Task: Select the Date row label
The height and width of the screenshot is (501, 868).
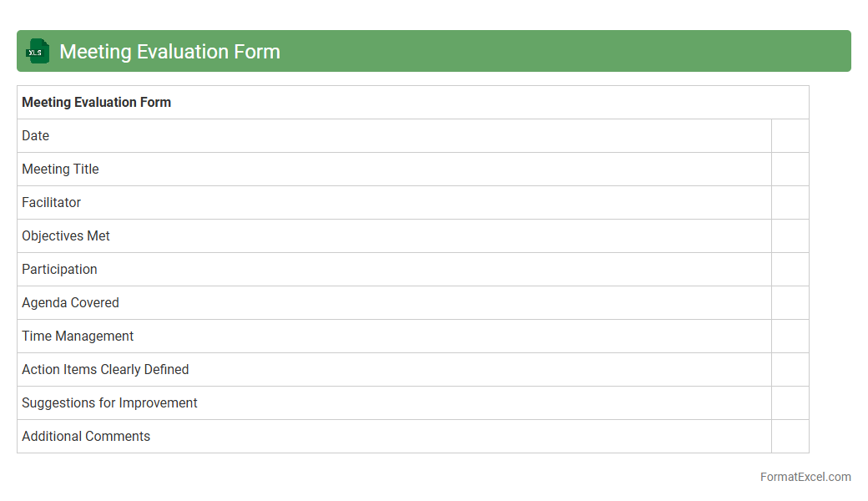Action: click(x=36, y=136)
